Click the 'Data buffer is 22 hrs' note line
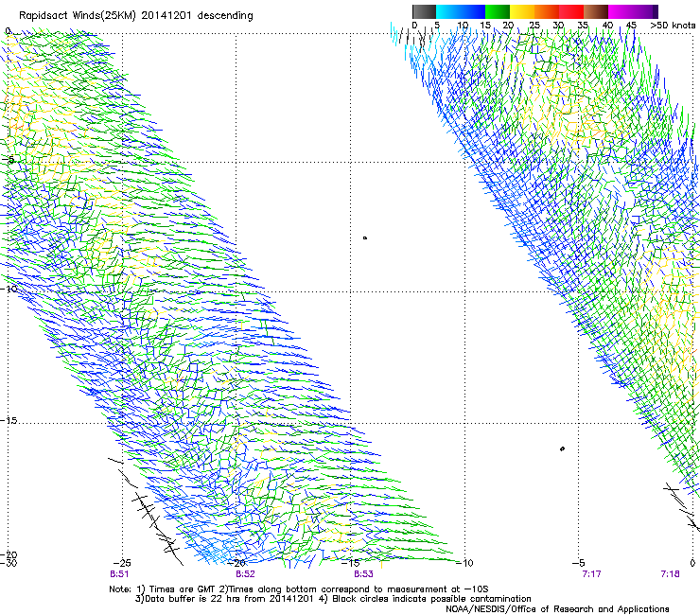Viewport: 700px width, 615px height. tap(333, 599)
